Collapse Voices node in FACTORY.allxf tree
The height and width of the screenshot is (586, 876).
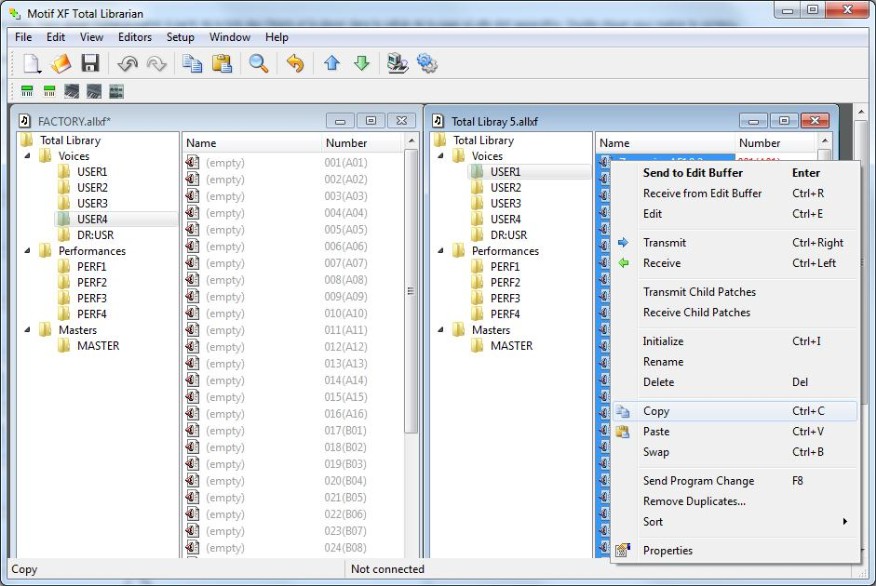coord(27,156)
